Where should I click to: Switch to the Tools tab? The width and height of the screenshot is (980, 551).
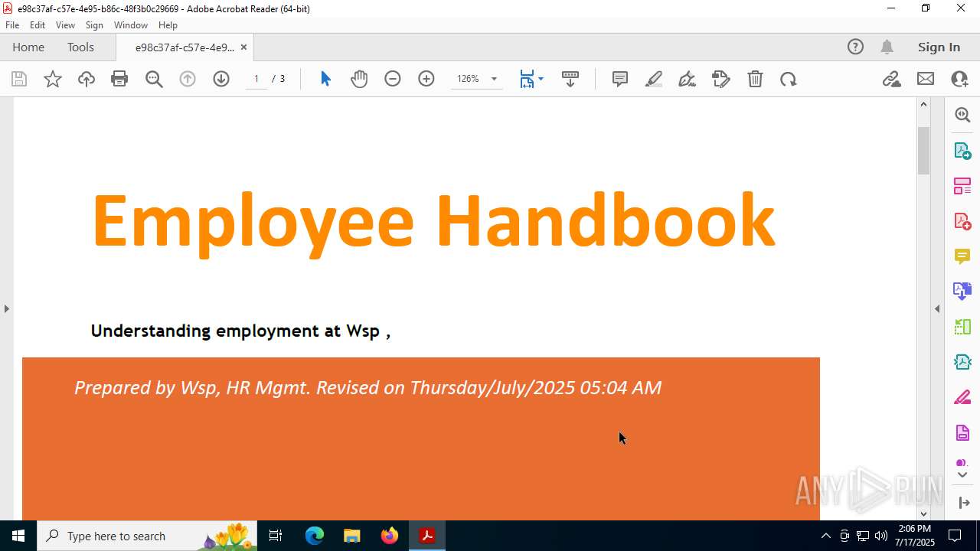(80, 47)
